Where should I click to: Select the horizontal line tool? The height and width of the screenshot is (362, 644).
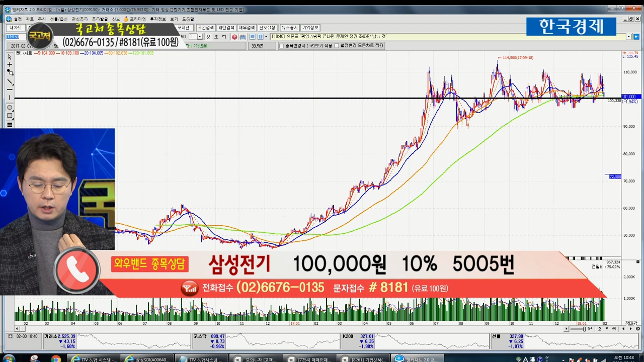[x=10, y=89]
